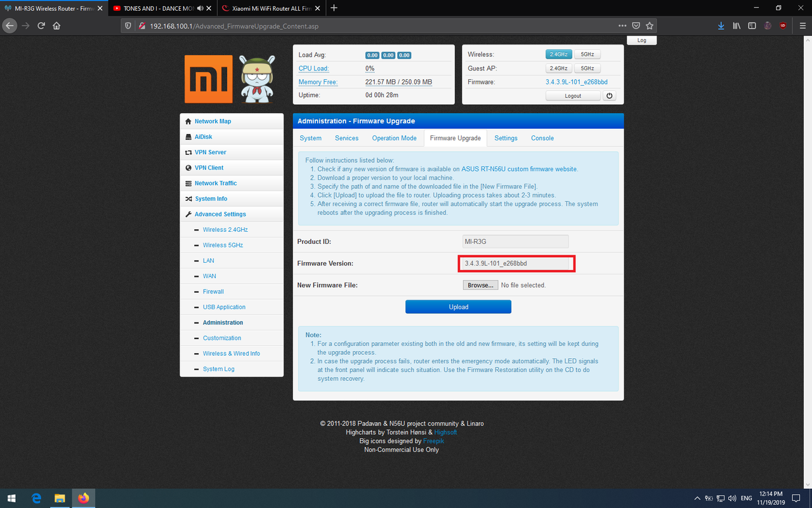Open the Operation Mode tab
Image resolution: width=812 pixels, height=508 pixels.
394,138
